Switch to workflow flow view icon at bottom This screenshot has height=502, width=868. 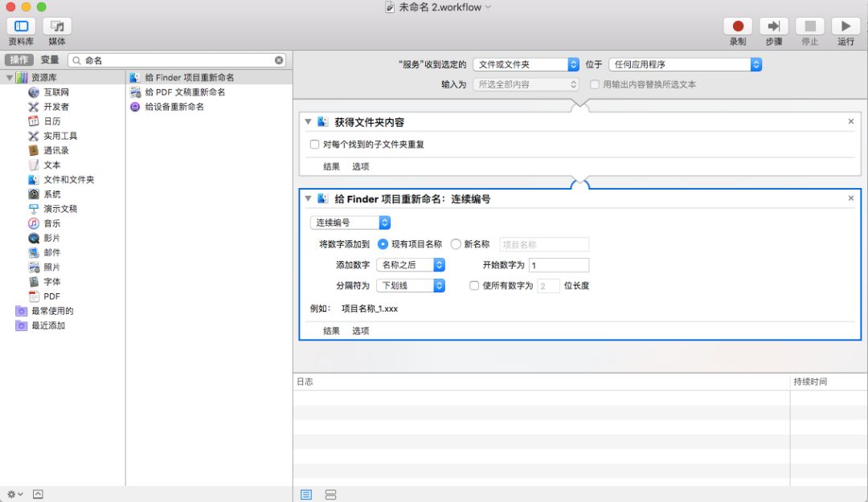click(x=330, y=495)
